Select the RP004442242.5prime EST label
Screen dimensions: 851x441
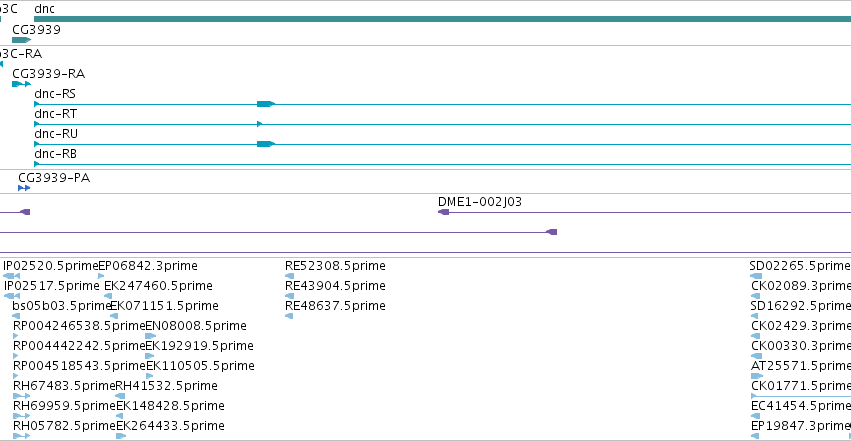tap(79, 346)
